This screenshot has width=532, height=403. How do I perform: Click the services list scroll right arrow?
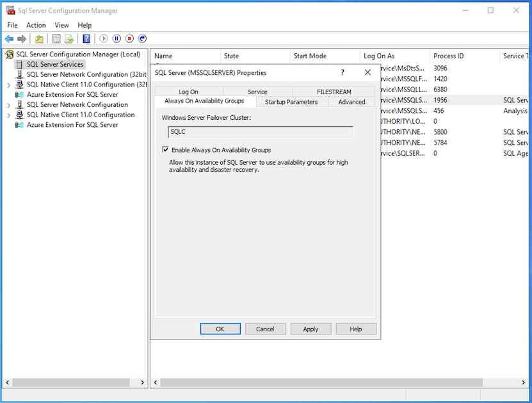click(524, 382)
